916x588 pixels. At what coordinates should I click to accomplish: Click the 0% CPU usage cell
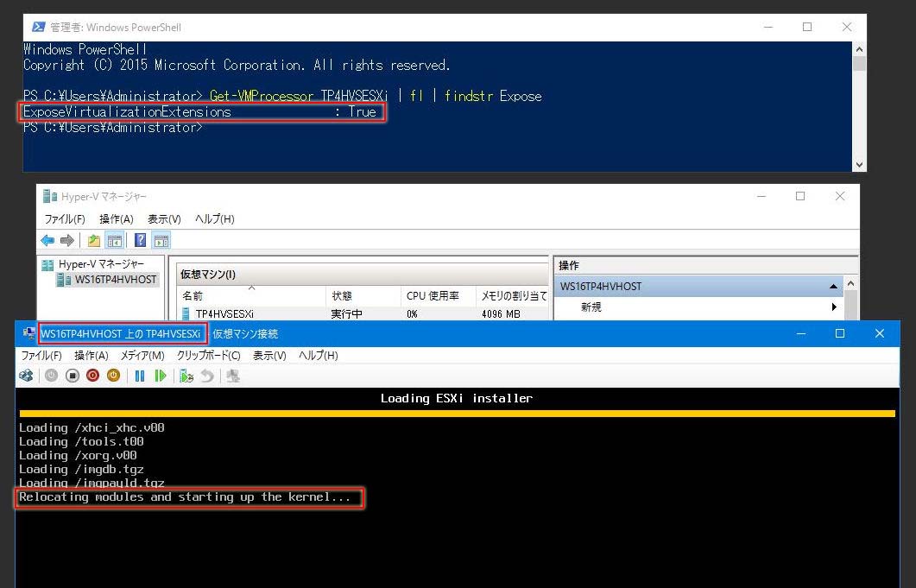412,314
